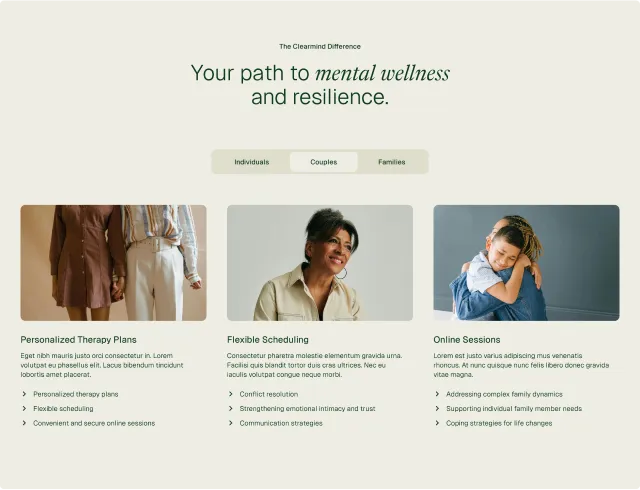Click chevron beside "Addressing complex family dynamics"
Screen dimensions: 640x490
(x=438, y=394)
